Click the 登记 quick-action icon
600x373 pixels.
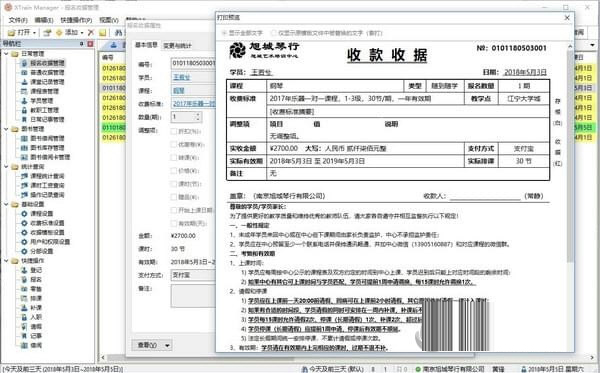pos(24,270)
